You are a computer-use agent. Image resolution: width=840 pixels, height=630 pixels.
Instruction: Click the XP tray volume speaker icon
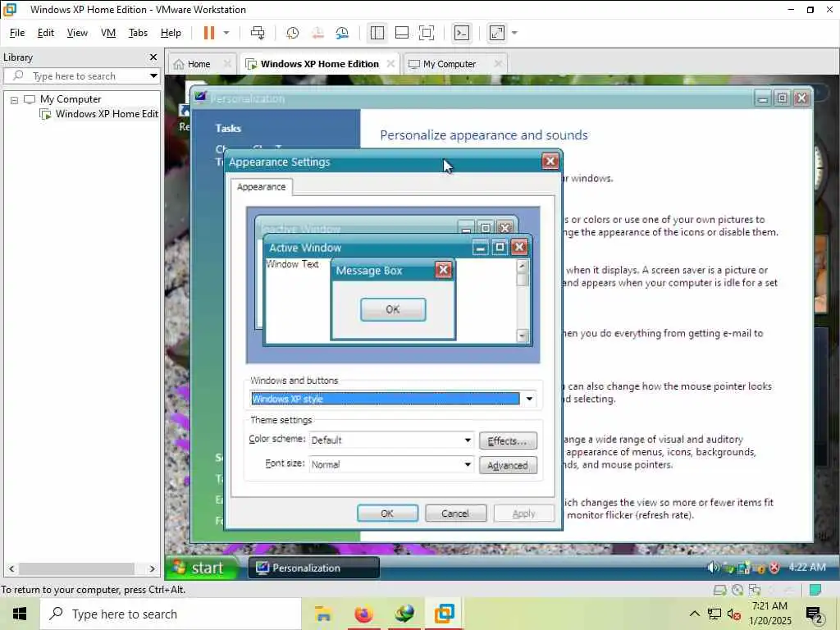(713, 568)
